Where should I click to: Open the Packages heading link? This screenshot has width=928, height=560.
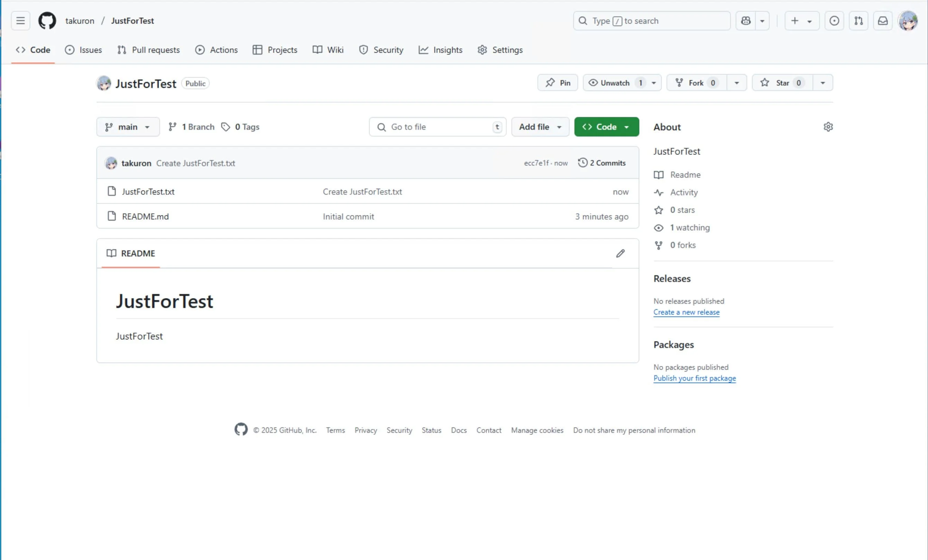tap(673, 345)
